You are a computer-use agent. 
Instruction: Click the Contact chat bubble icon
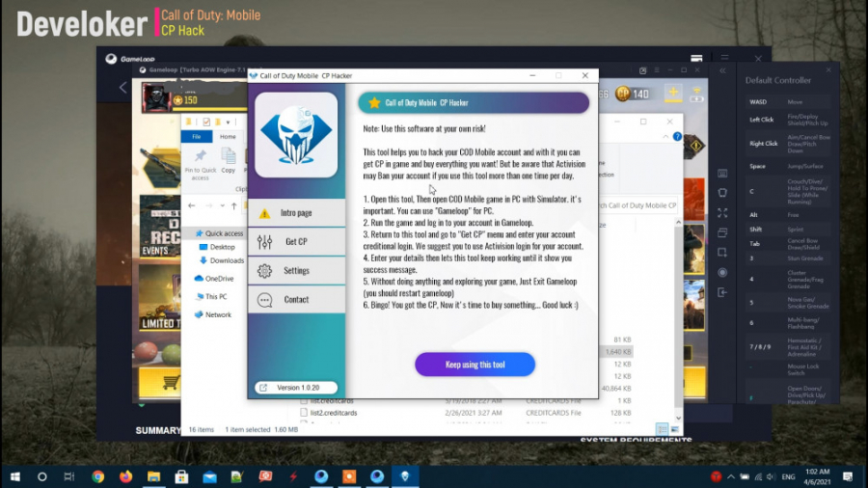coord(264,300)
